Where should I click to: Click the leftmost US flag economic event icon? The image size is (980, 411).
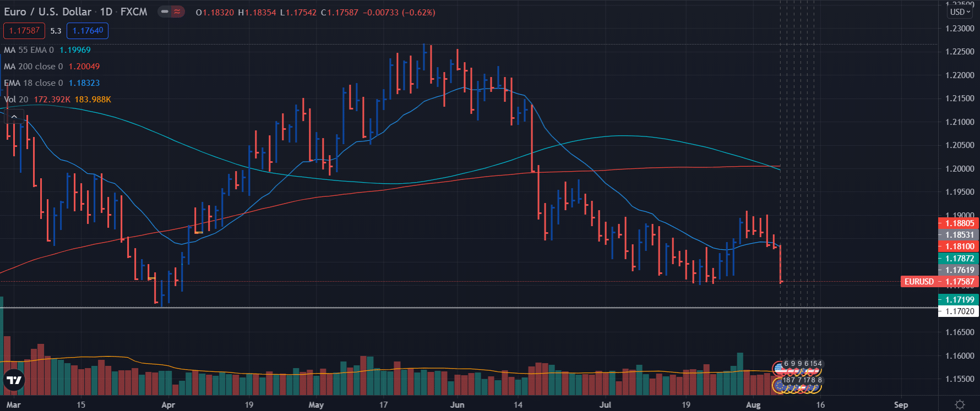tap(778, 368)
